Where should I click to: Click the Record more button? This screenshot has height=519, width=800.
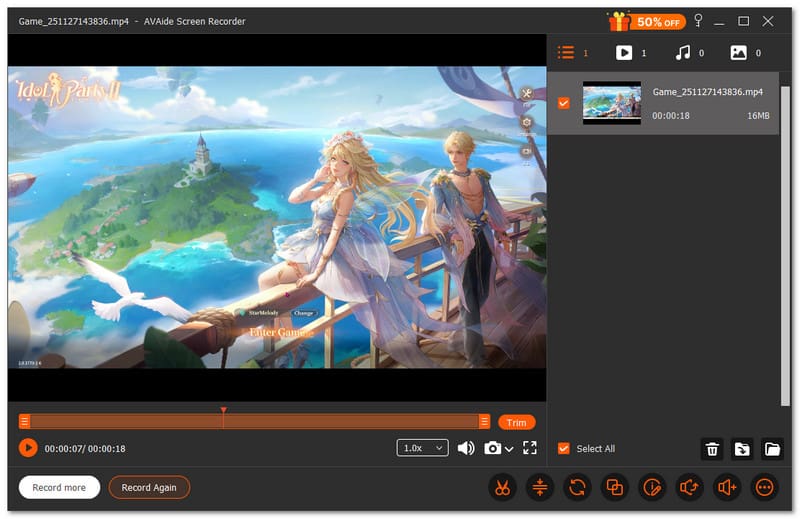click(59, 488)
